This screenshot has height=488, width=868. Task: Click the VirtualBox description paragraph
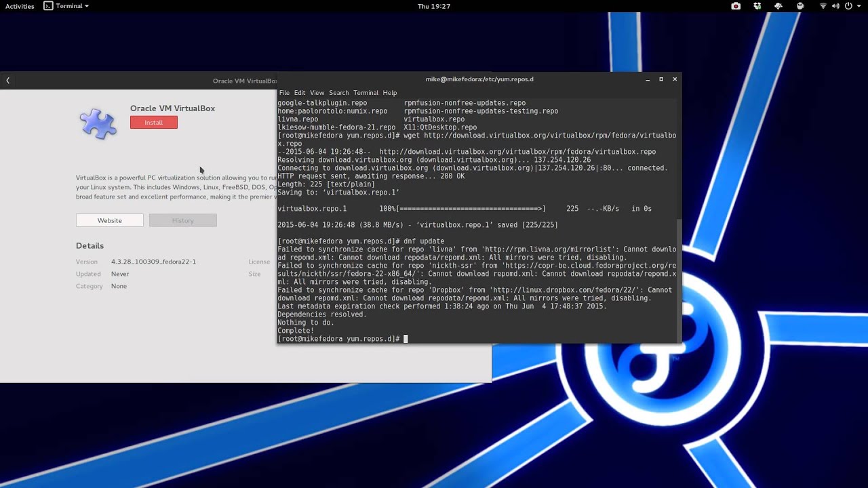176,187
